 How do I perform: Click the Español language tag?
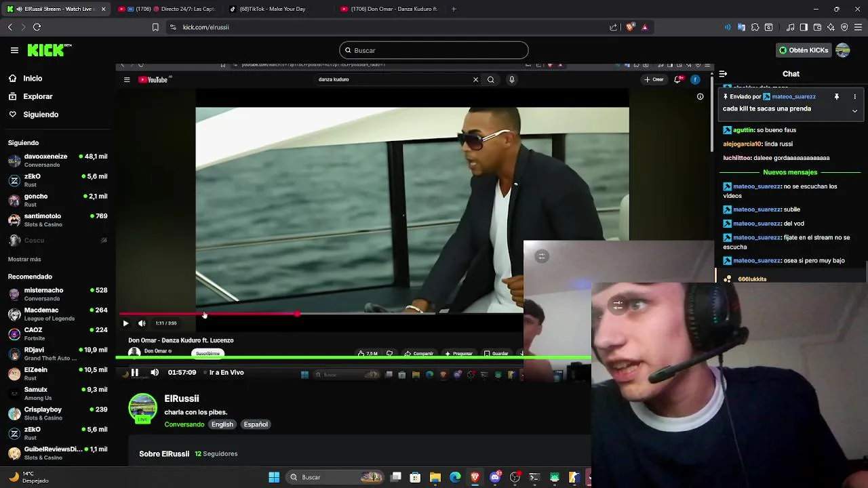(256, 424)
